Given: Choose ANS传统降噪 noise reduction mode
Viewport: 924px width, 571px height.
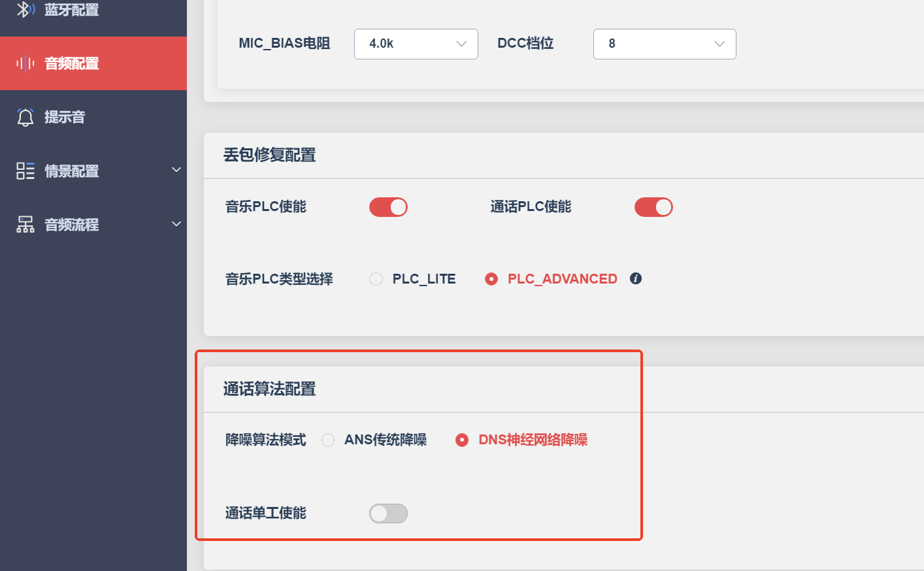Looking at the screenshot, I should point(328,440).
